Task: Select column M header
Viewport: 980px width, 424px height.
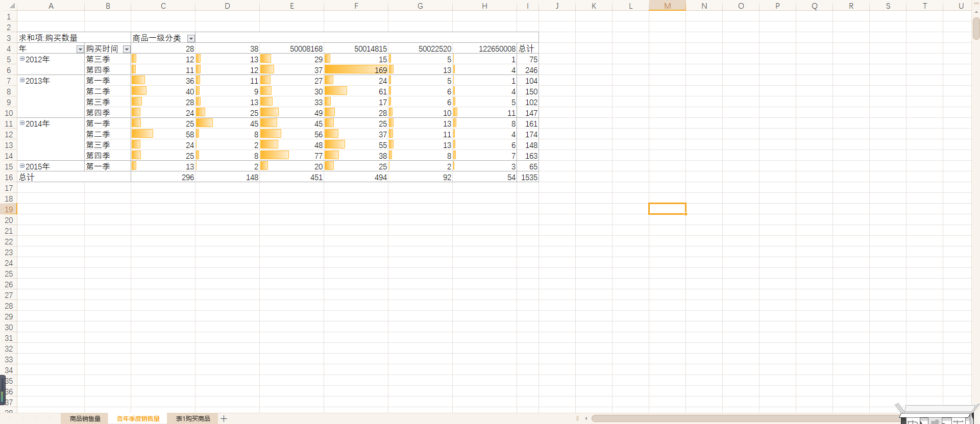Action: [x=667, y=6]
